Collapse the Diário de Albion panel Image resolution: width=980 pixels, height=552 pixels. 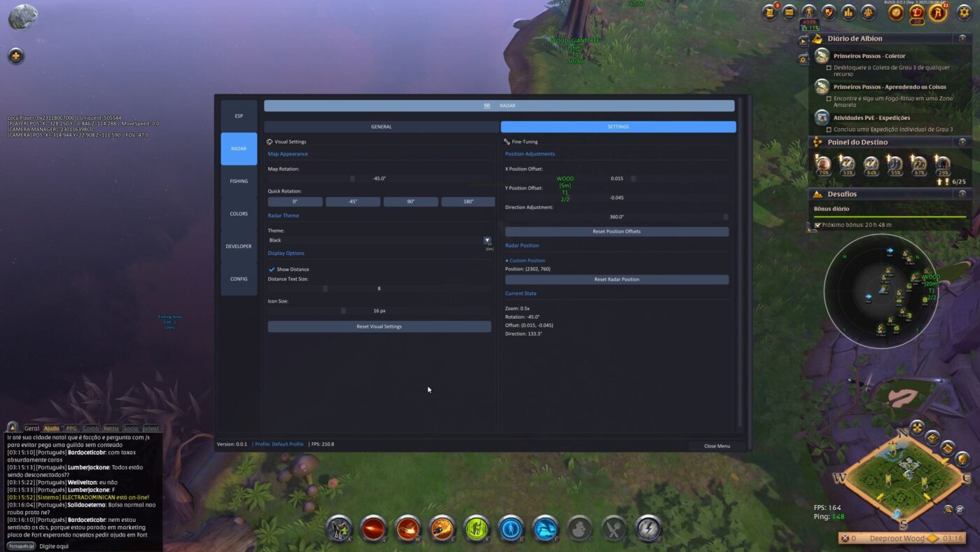[962, 39]
